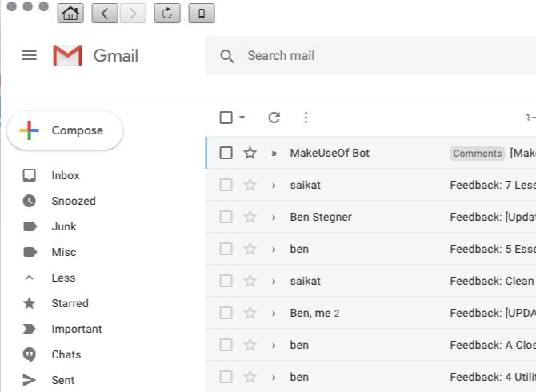Collapse the sidebar with Less
Image resolution: width=536 pixels, height=392 pixels.
(63, 278)
